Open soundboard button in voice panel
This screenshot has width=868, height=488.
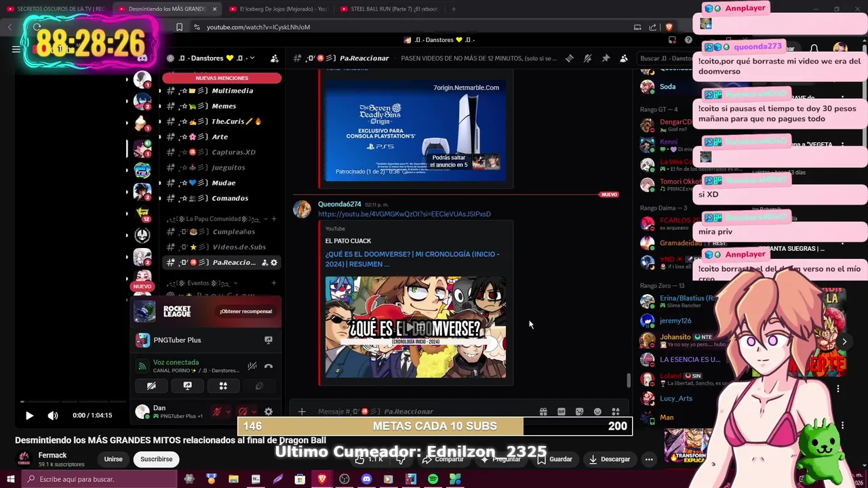point(259,386)
